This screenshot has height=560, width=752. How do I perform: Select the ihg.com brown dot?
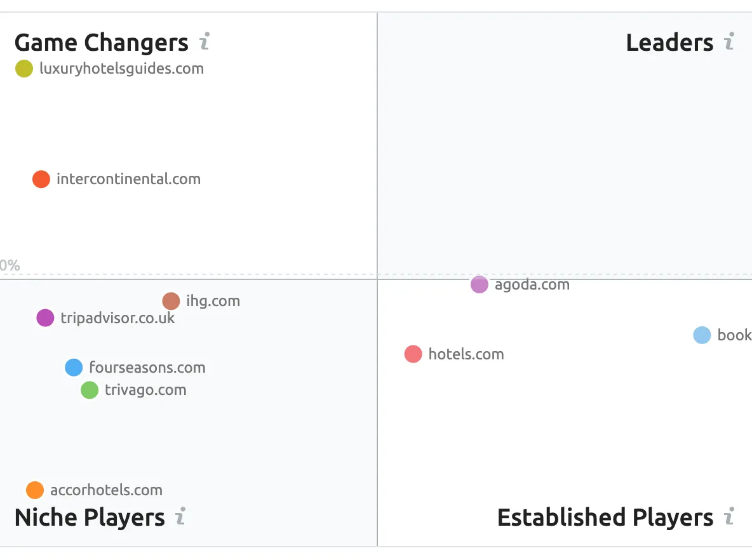click(x=171, y=301)
